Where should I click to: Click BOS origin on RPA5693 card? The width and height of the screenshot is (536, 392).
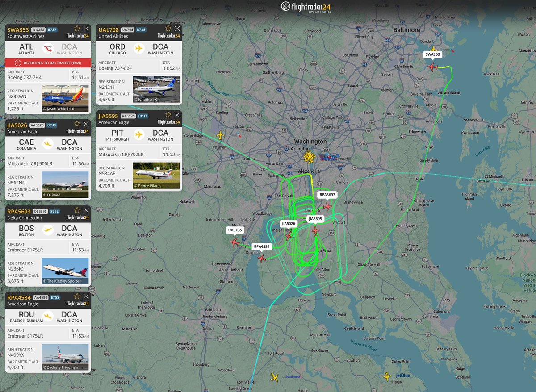[27, 229]
